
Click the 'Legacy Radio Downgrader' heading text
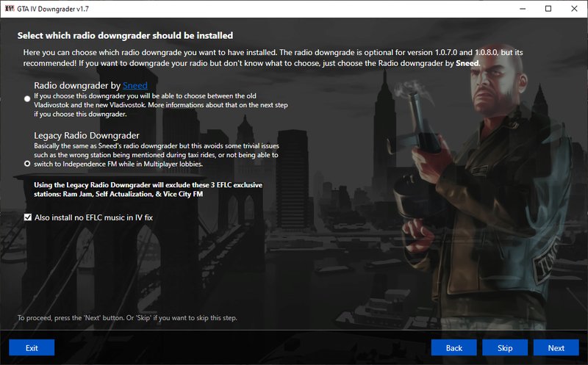tap(87, 135)
